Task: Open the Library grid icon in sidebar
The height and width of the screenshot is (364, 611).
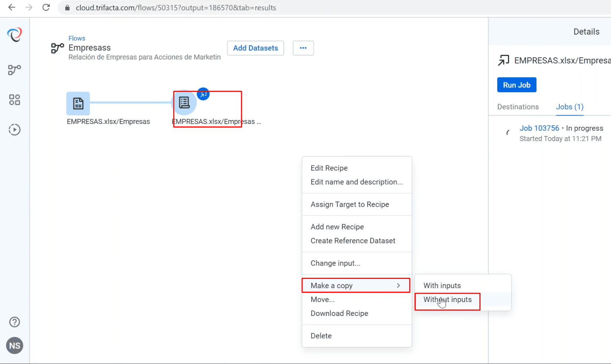Action: click(x=14, y=100)
